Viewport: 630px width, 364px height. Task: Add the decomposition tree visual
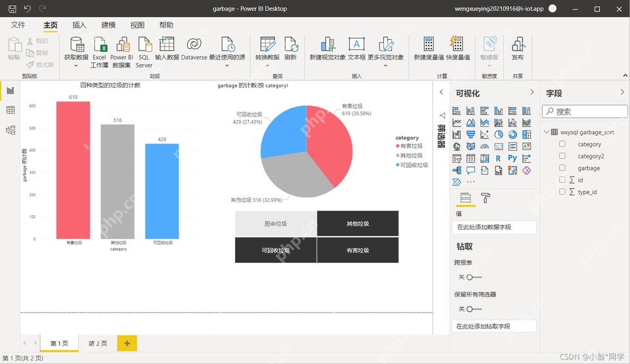[x=457, y=171]
